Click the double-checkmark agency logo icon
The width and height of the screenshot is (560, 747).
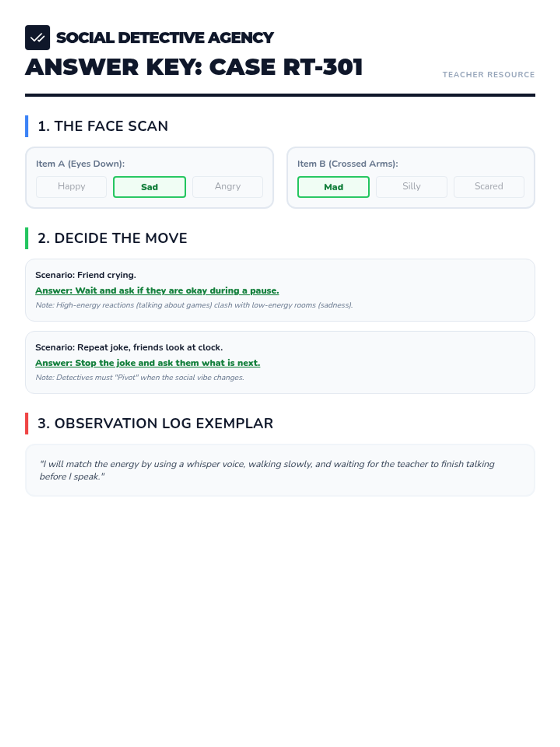tap(37, 37)
